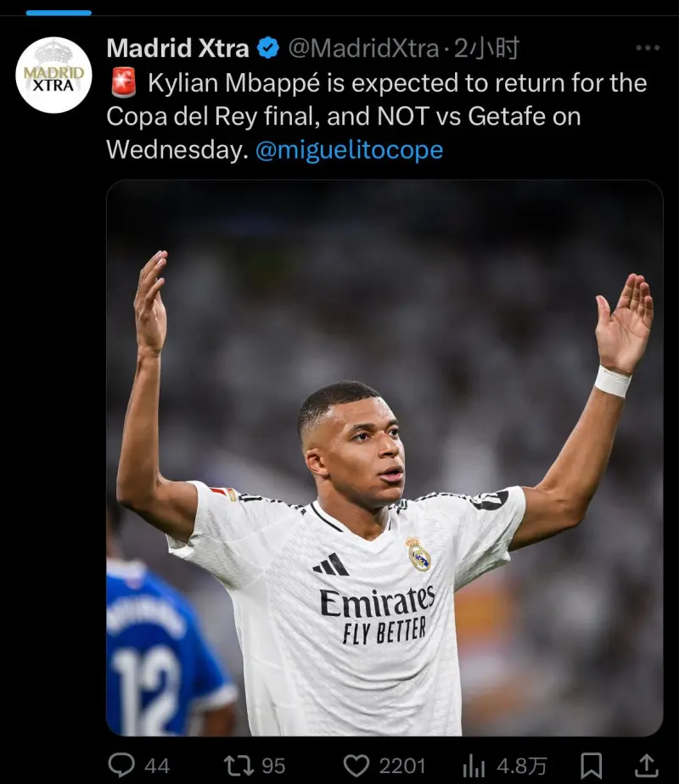Tap the repost arrows icon
Image resolution: width=679 pixels, height=784 pixels.
(x=239, y=765)
